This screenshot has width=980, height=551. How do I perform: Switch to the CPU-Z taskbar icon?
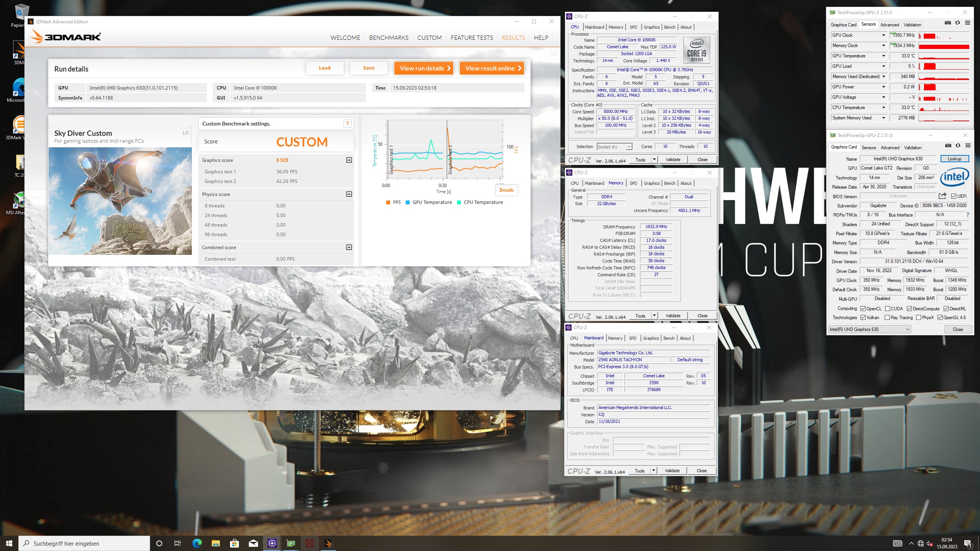[x=272, y=543]
